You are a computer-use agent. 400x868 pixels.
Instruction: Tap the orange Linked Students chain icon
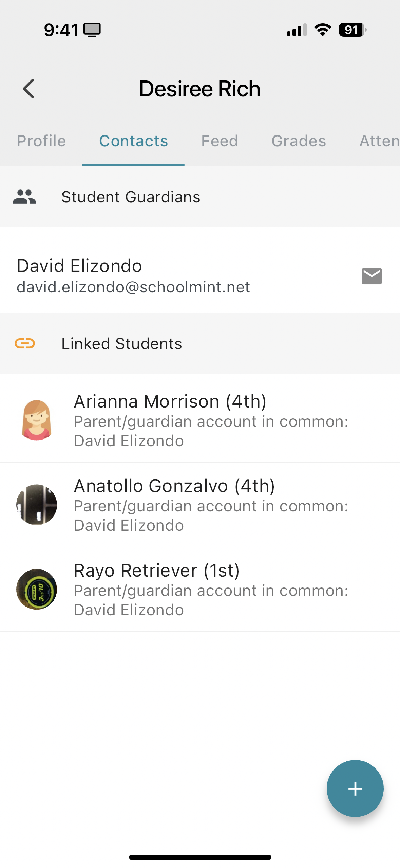click(25, 343)
